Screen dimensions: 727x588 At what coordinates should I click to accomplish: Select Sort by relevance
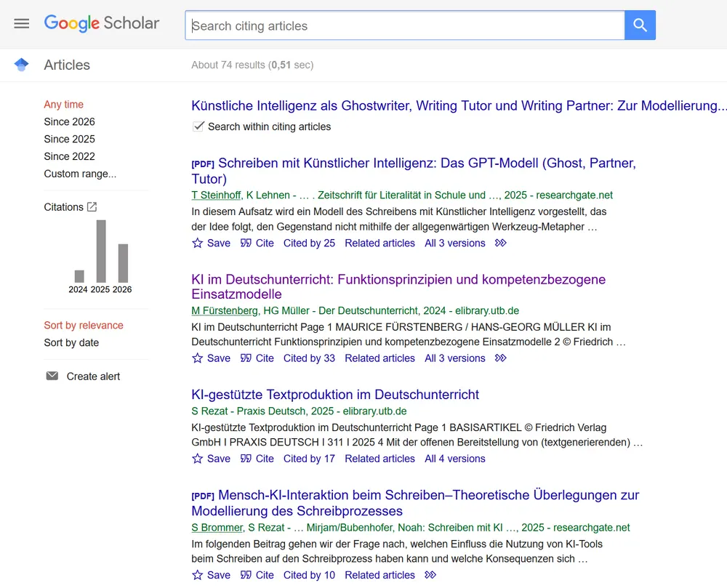(x=84, y=326)
